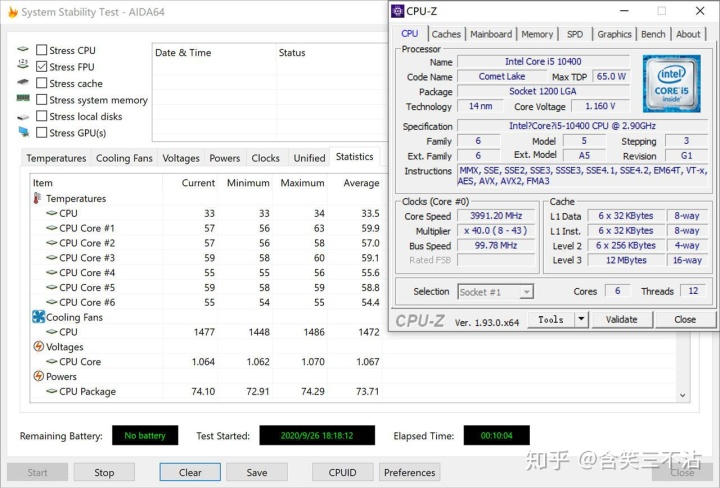This screenshot has width=720, height=488.
Task: Open the Graphics tab in CPU-Z
Action: tap(614, 34)
